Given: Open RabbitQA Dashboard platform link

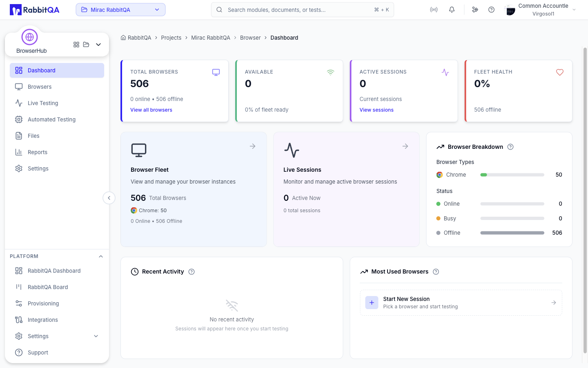Looking at the screenshot, I should 57,271.
